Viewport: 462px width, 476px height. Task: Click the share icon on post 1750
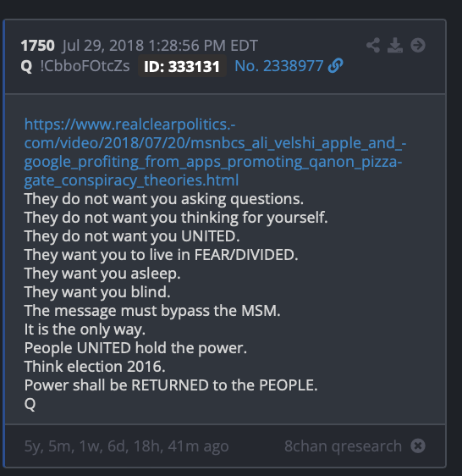(x=373, y=46)
